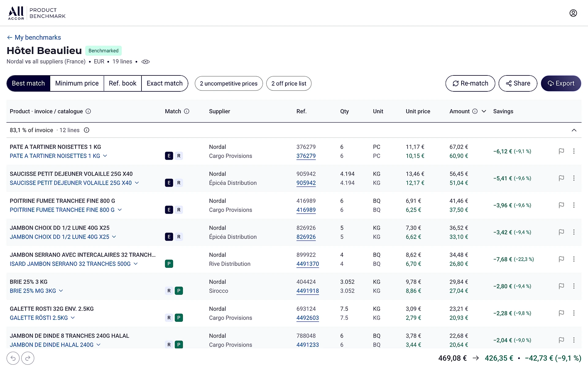Flag the PATE A TARTINER NOISETTES row
The image size is (588, 368).
(x=561, y=151)
